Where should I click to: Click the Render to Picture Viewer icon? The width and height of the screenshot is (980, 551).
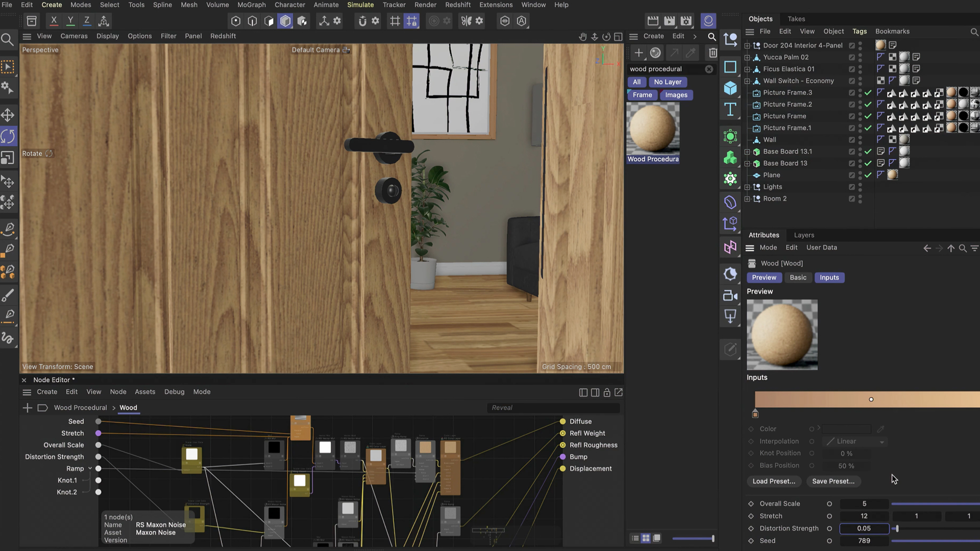tap(669, 21)
